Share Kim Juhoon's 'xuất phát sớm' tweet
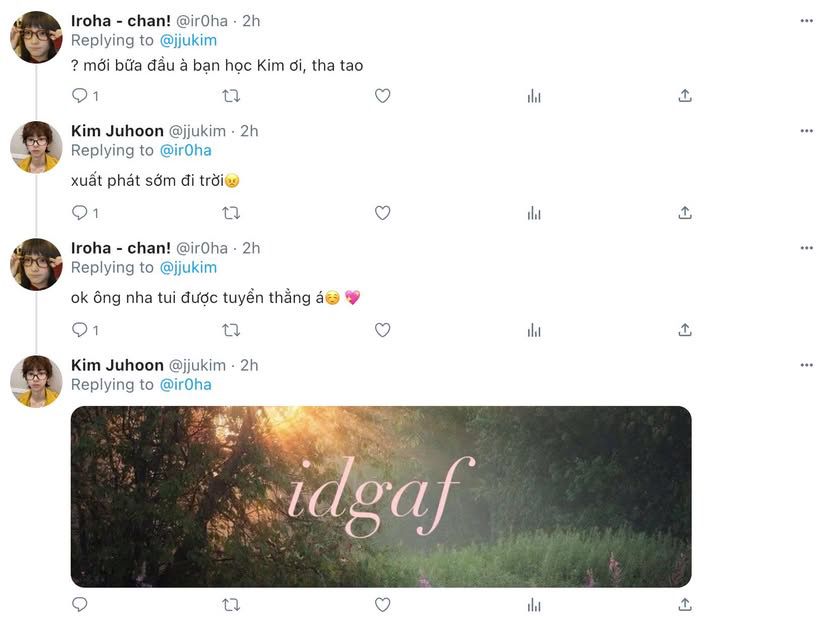Viewport: 828px width, 618px height. (x=685, y=213)
